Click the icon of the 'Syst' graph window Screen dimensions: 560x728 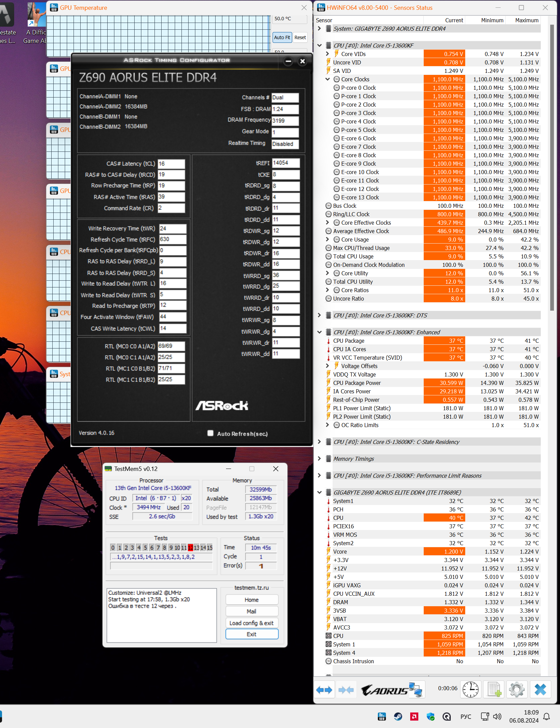(54, 374)
